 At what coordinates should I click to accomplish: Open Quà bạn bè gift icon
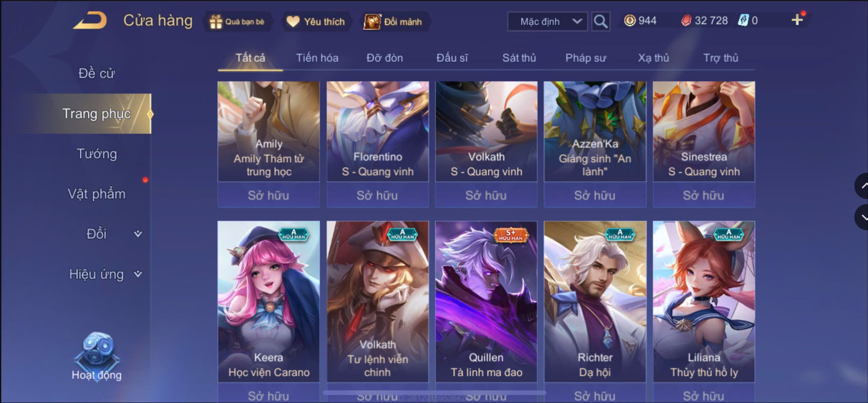237,22
